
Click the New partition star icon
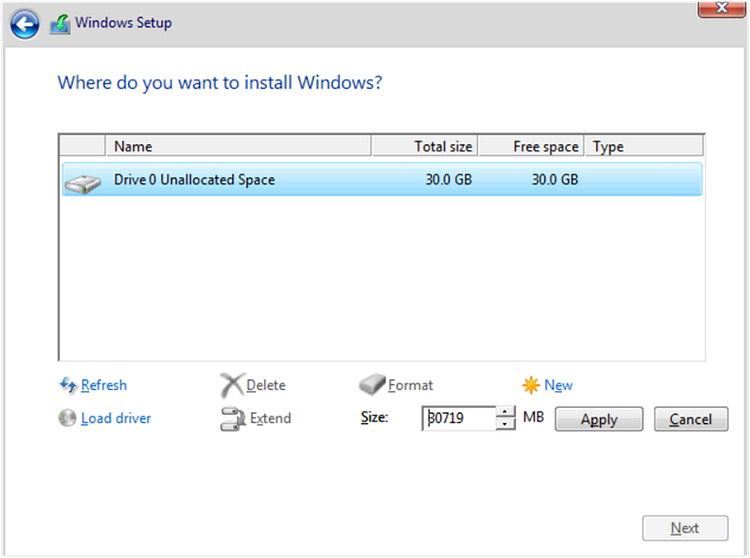[x=531, y=385]
